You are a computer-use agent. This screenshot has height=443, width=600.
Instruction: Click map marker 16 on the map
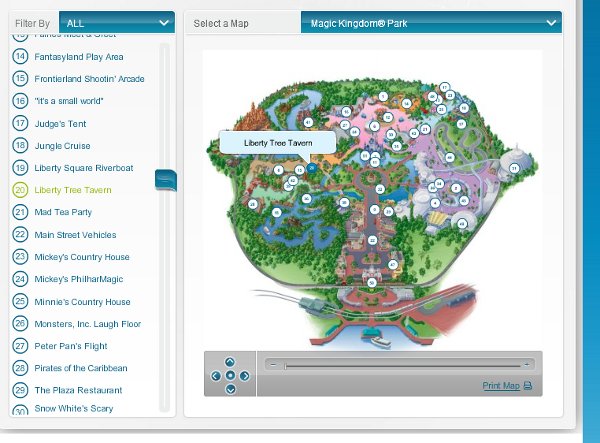point(346,112)
